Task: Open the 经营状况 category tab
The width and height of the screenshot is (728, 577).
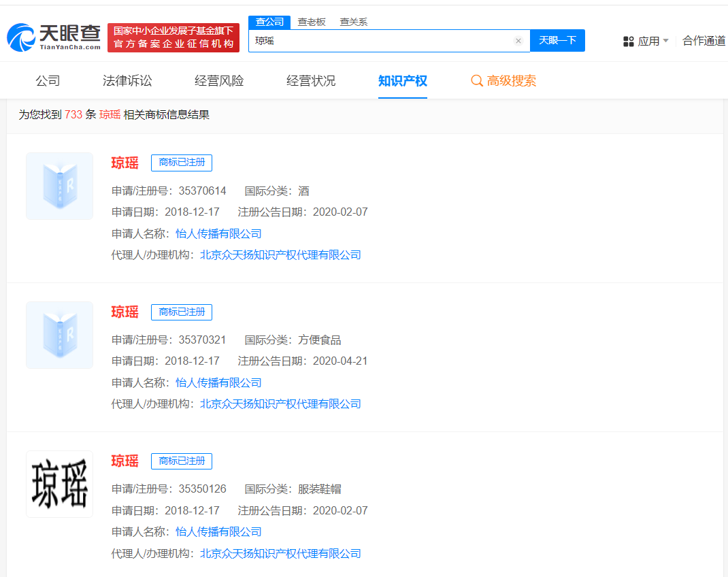Action: coord(310,81)
